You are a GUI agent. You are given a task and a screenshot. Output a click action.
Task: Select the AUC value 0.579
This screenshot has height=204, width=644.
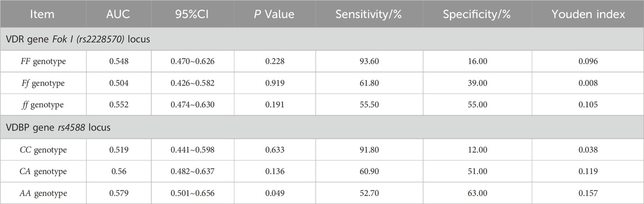point(118,193)
